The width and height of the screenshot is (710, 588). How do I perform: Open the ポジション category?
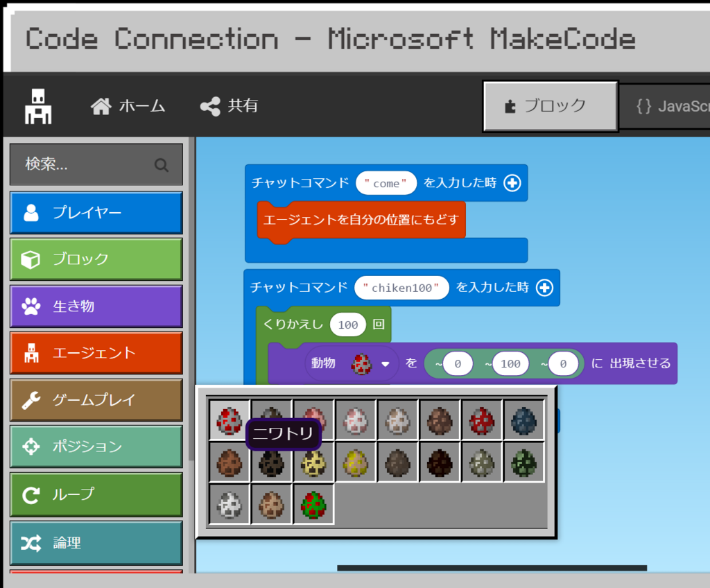click(x=96, y=447)
